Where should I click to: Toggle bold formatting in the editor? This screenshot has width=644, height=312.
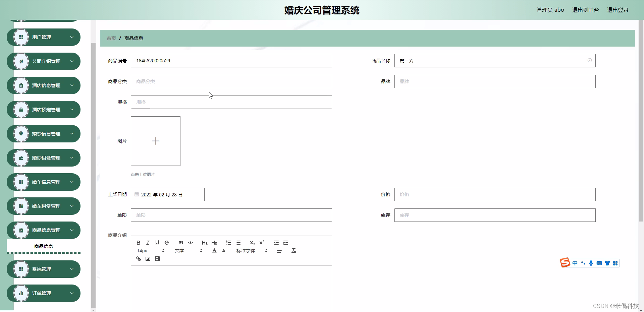[138, 243]
